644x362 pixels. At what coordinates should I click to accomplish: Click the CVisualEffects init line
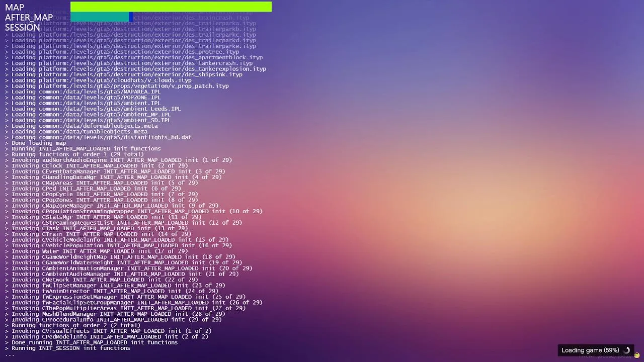pos(108,331)
